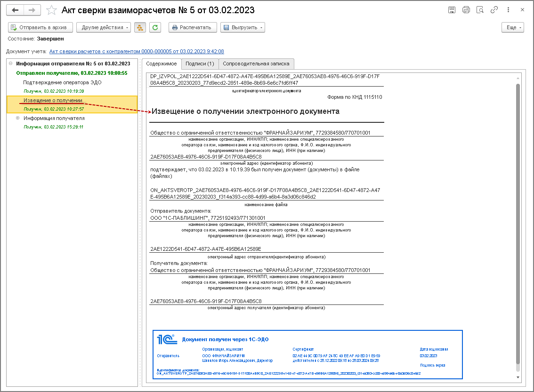The height and width of the screenshot is (392, 534).
Task: Go forward with the right arrow button
Action: tap(32, 10)
